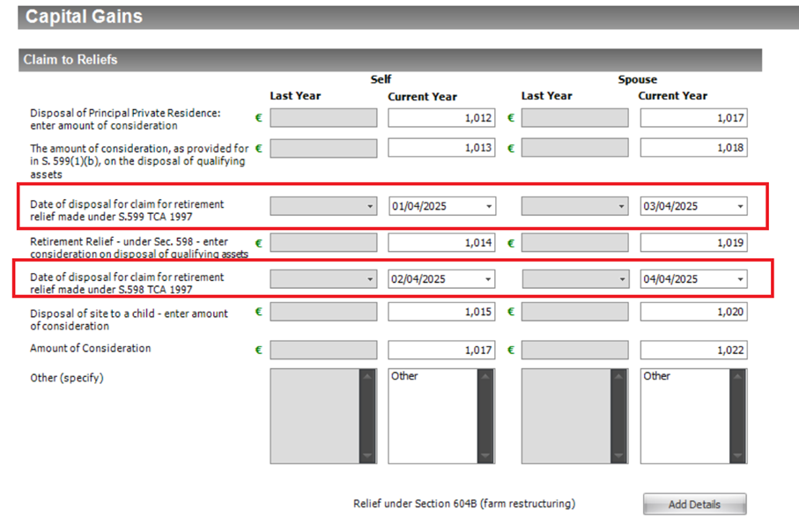The width and height of the screenshot is (799, 532).
Task: Click Self Retirement Relief Sec. 598 field 1,014
Action: (441, 242)
